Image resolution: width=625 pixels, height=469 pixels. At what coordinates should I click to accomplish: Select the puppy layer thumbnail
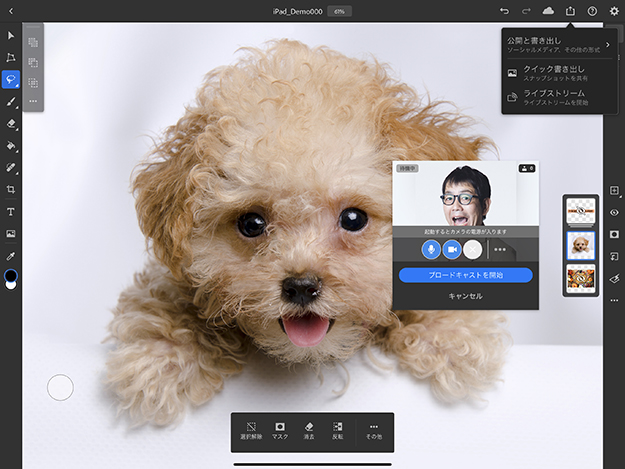click(581, 245)
